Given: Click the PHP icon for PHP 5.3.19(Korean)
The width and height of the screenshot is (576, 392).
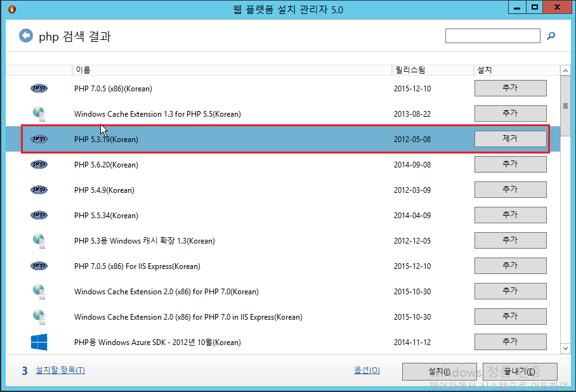Looking at the screenshot, I should pos(39,139).
